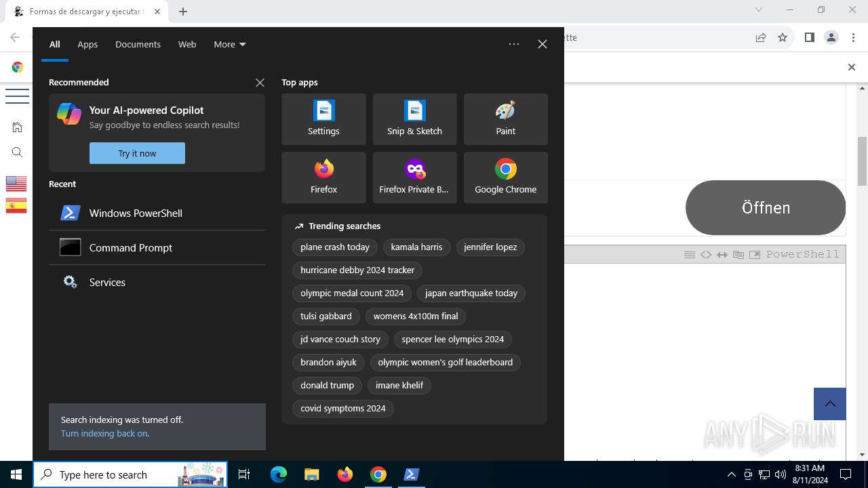The width and height of the screenshot is (868, 488).
Task: Open Firefox Private Browsing tile
Action: point(414,178)
